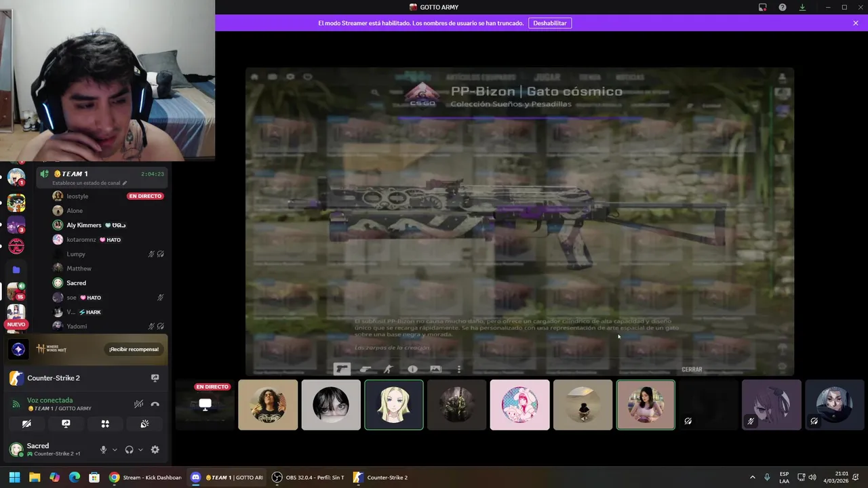This screenshot has width=868, height=488.
Task: Open the quest promo icon
Action: tap(18, 349)
